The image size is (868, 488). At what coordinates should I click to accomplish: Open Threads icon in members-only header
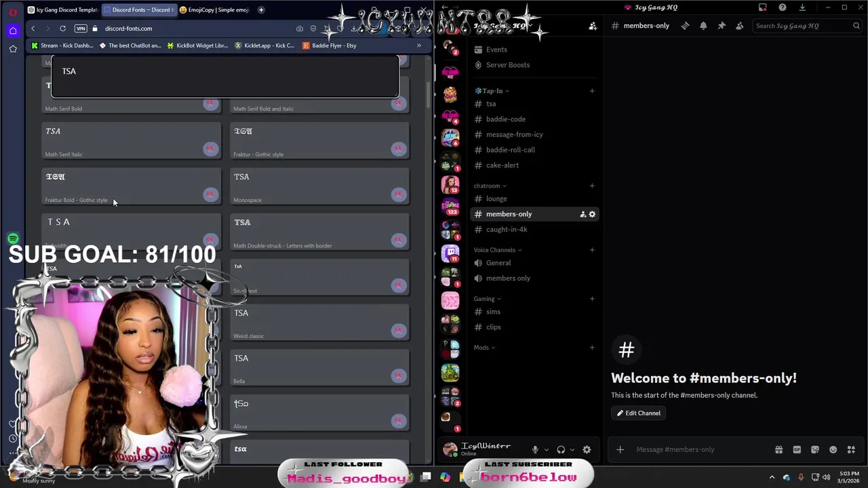point(685,26)
